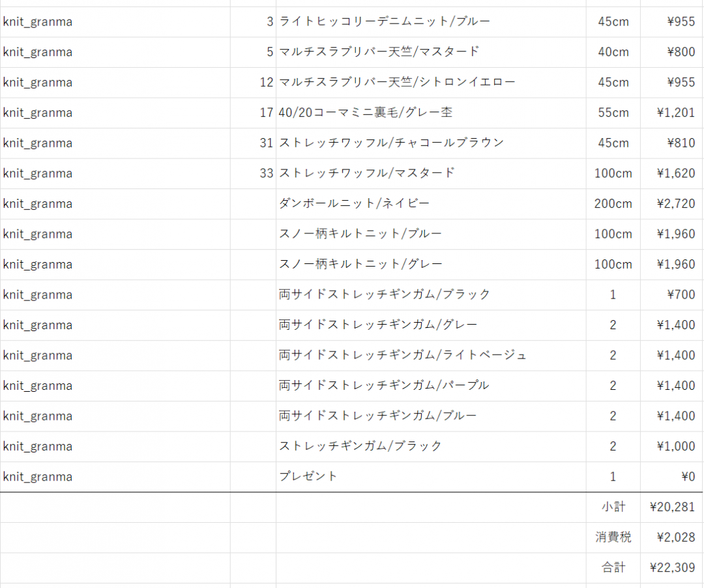
Task: Click the 200cm length cell
Action: pyautogui.click(x=613, y=203)
